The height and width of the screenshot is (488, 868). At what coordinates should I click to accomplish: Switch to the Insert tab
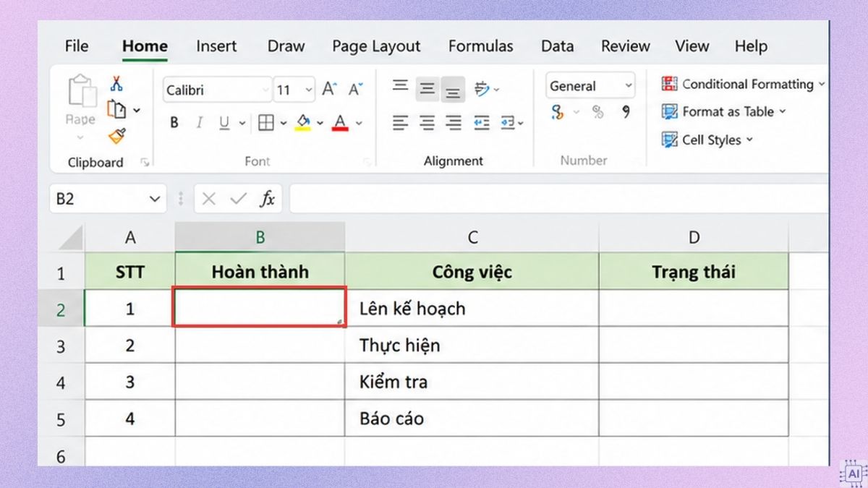[x=216, y=46]
